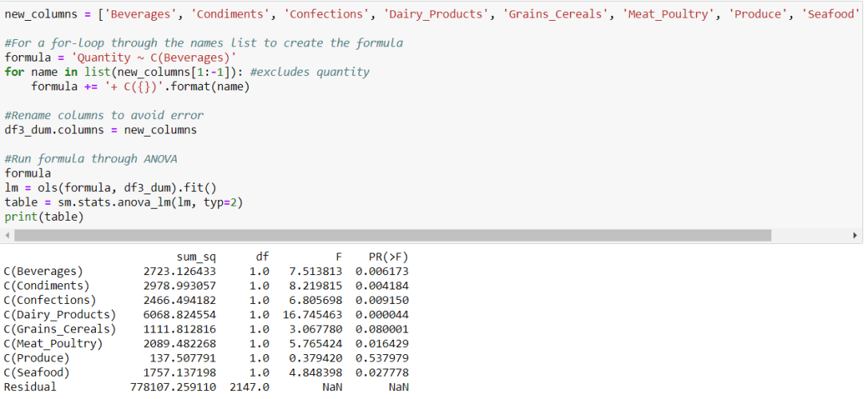Image resolution: width=868 pixels, height=399 pixels.
Task: Click the right scroll arrow of code cell
Action: 855,235
